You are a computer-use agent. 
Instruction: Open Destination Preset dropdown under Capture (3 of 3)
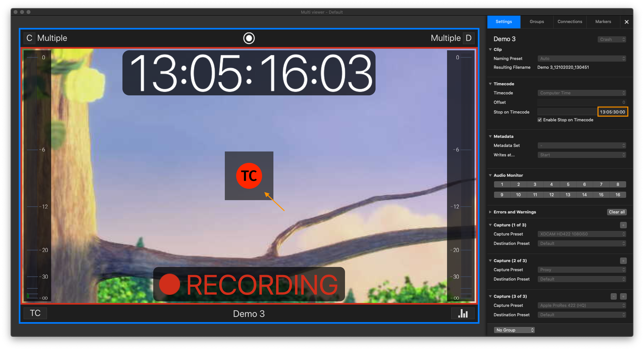point(582,315)
